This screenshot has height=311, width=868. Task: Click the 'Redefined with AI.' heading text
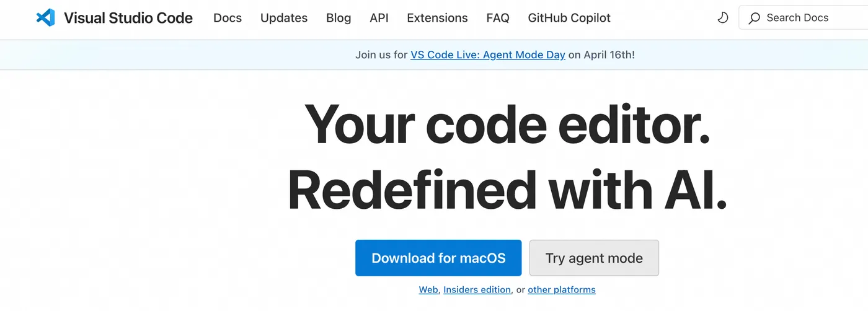tap(507, 190)
